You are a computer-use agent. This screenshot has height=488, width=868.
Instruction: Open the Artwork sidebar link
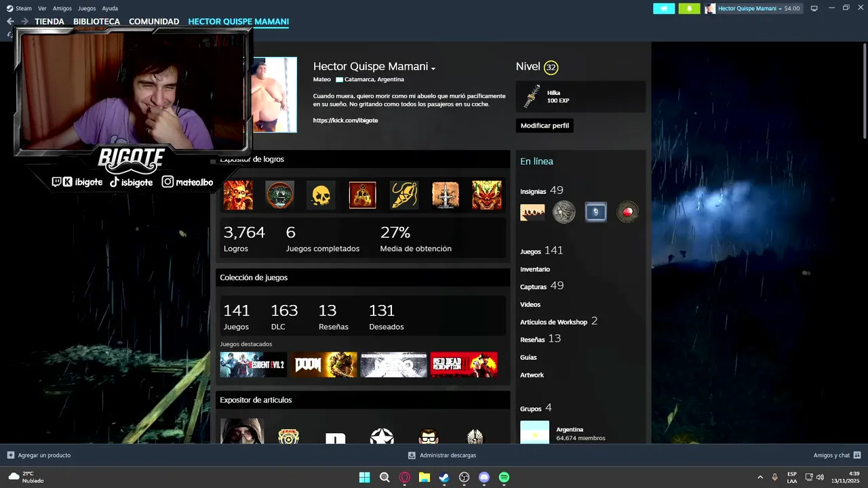[532, 375]
